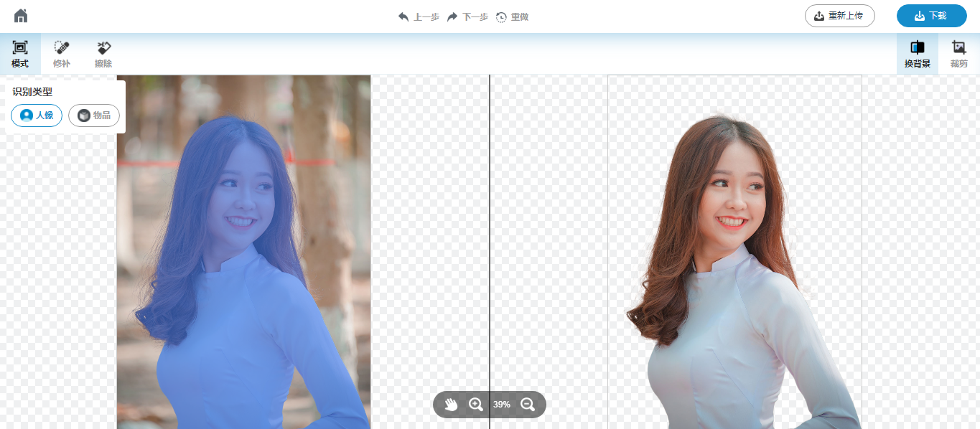Click the original photo with blue mask

pos(243,251)
